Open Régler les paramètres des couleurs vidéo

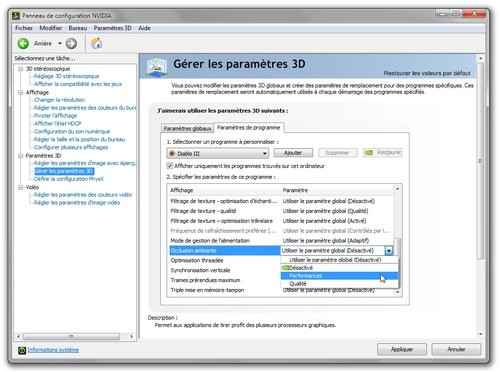click(83, 195)
